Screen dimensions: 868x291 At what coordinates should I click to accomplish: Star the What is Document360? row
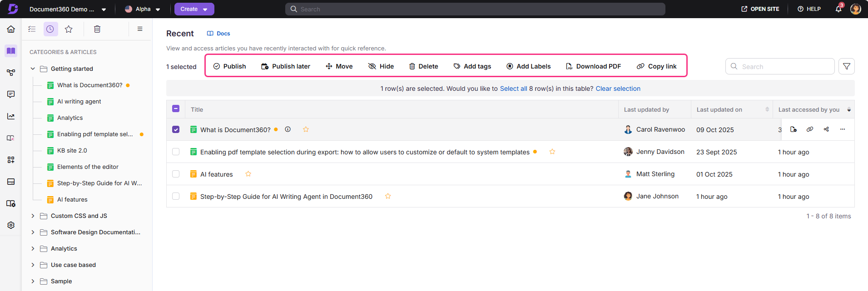pos(306,129)
